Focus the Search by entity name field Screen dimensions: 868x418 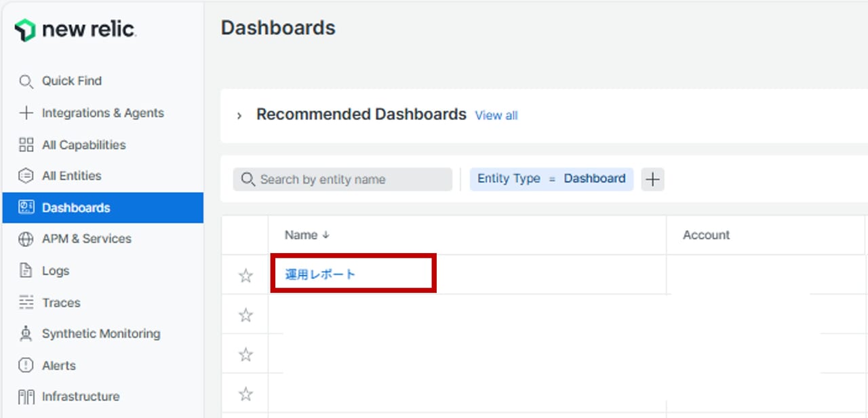click(350, 180)
